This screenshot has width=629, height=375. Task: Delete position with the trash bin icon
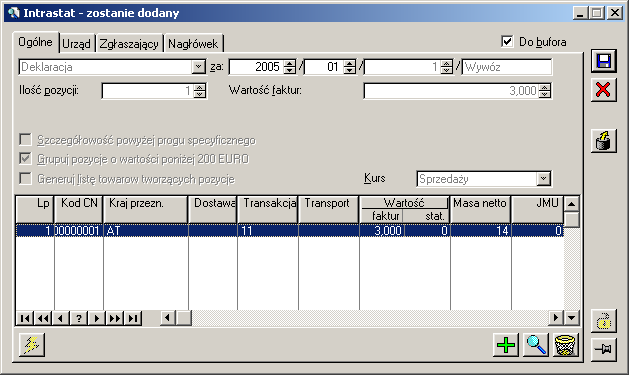tap(566, 345)
